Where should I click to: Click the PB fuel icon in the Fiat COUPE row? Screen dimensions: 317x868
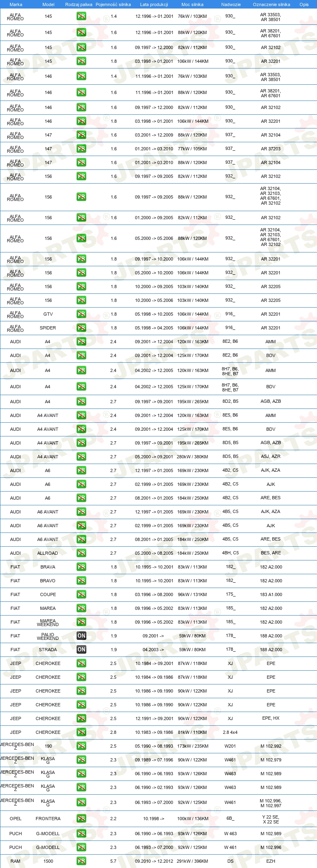(x=81, y=594)
